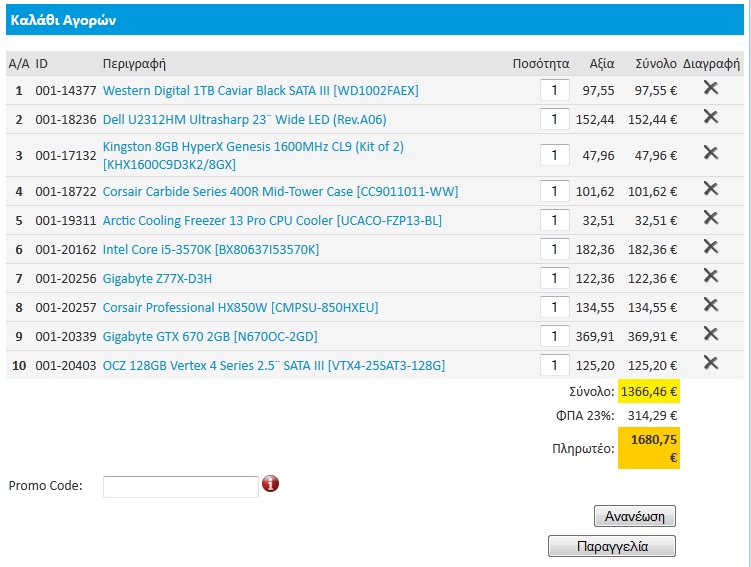Click the ID 001-20339 cell
Screen dimensions: 751x567
(x=66, y=337)
